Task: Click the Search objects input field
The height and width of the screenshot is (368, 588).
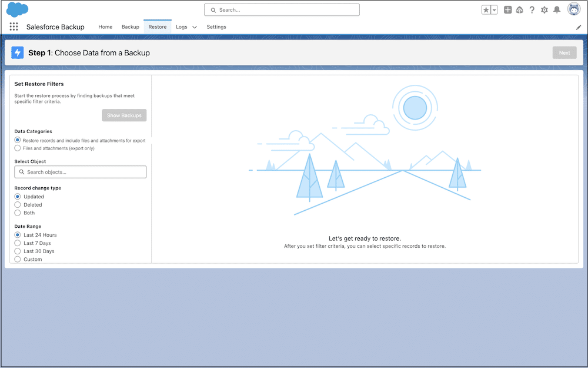Action: (x=80, y=172)
